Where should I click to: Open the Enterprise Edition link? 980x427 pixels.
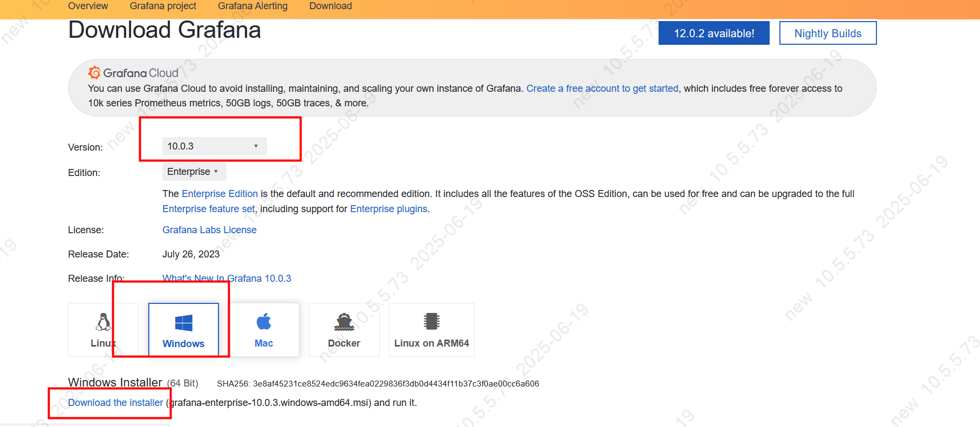(x=220, y=194)
